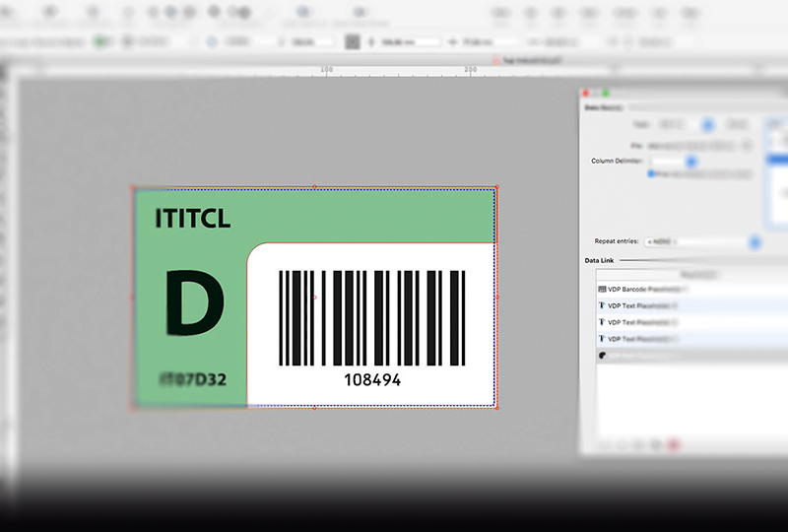This screenshot has width=788, height=532.
Task: Select the ITITCL text on the label
Action: tap(192, 219)
